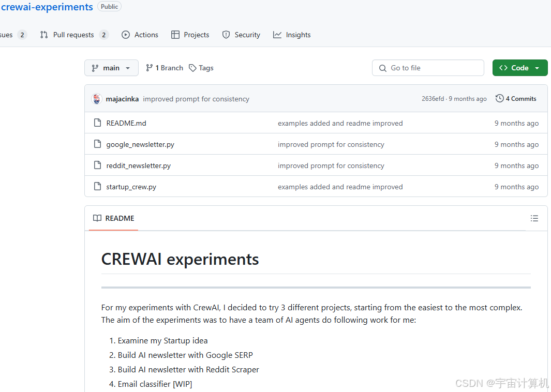The height and width of the screenshot is (392, 551).
Task: Open the google_newsletter.py file
Action: 140,144
